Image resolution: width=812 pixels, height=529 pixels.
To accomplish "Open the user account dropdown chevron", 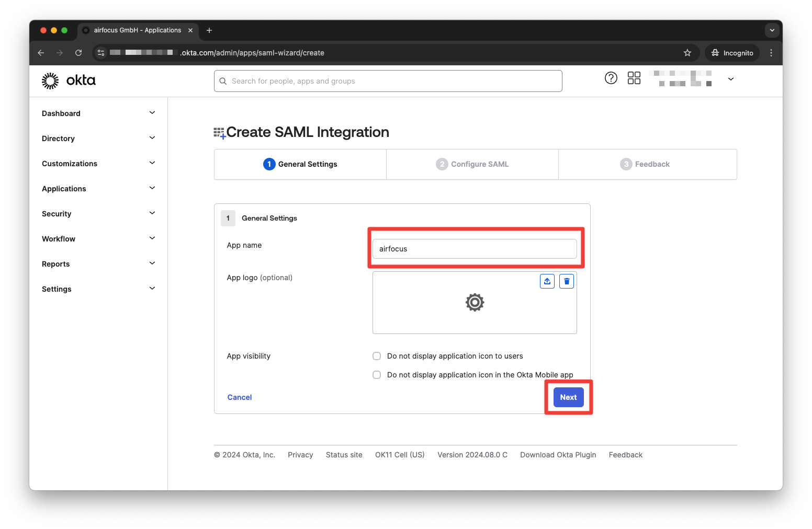I will pos(731,79).
